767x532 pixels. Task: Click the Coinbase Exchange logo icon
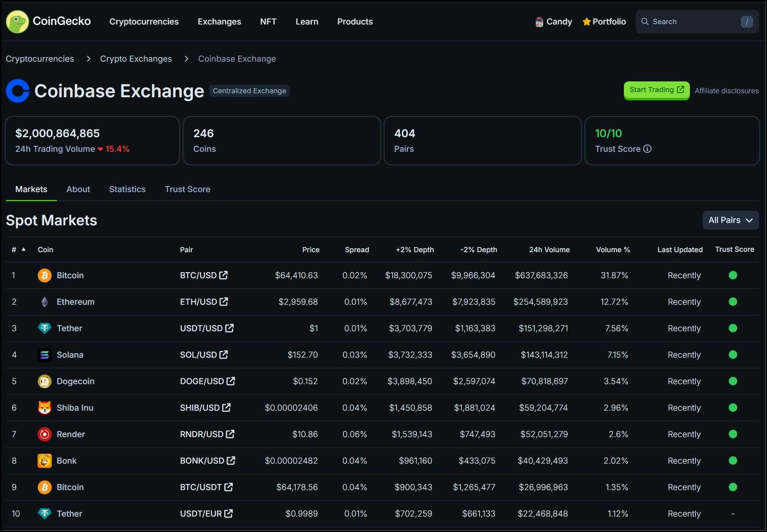coord(18,91)
